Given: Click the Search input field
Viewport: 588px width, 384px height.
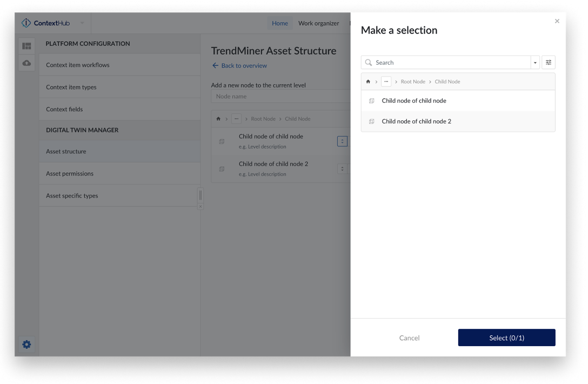Looking at the screenshot, I should click(449, 63).
